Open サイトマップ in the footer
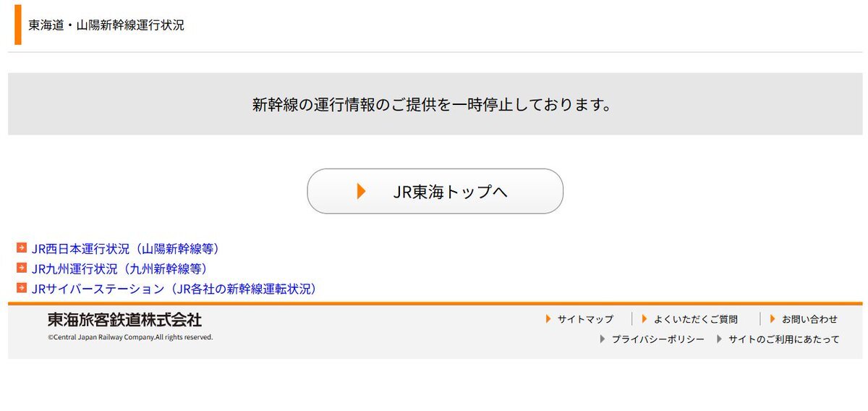The image size is (868, 411). pos(585,319)
